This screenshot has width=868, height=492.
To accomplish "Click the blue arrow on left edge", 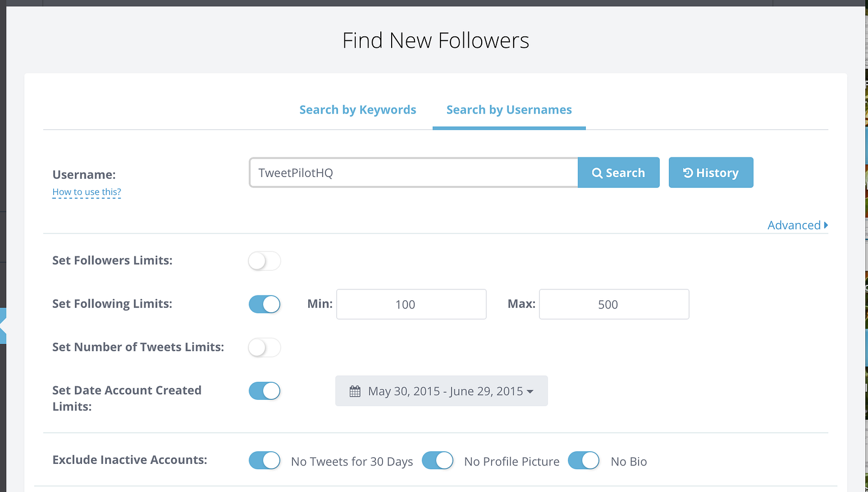I will click(3, 326).
